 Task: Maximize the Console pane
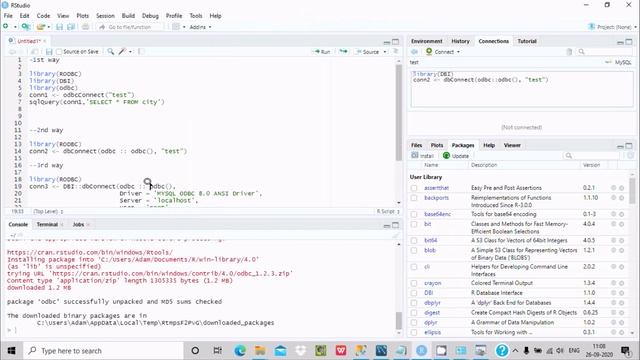click(x=395, y=225)
